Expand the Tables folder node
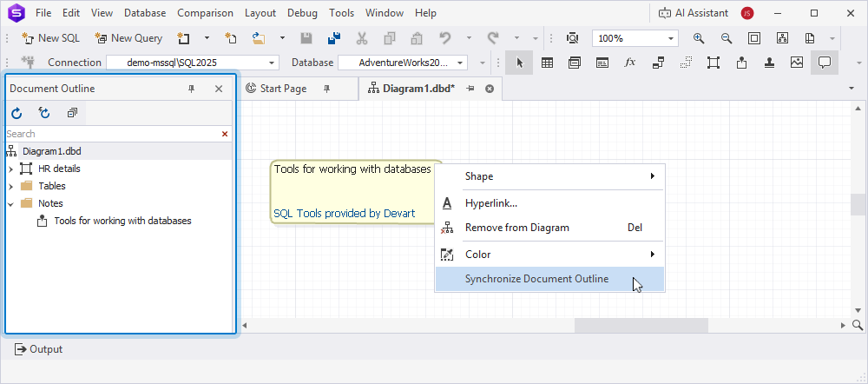 (10, 186)
